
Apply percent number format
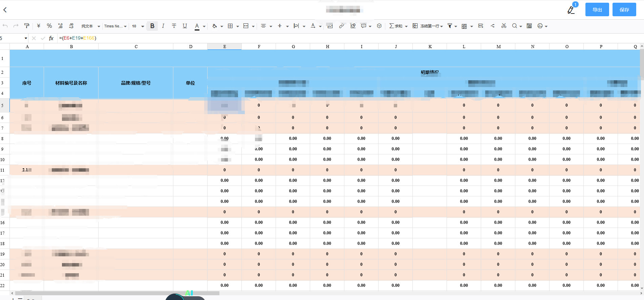tap(49, 26)
